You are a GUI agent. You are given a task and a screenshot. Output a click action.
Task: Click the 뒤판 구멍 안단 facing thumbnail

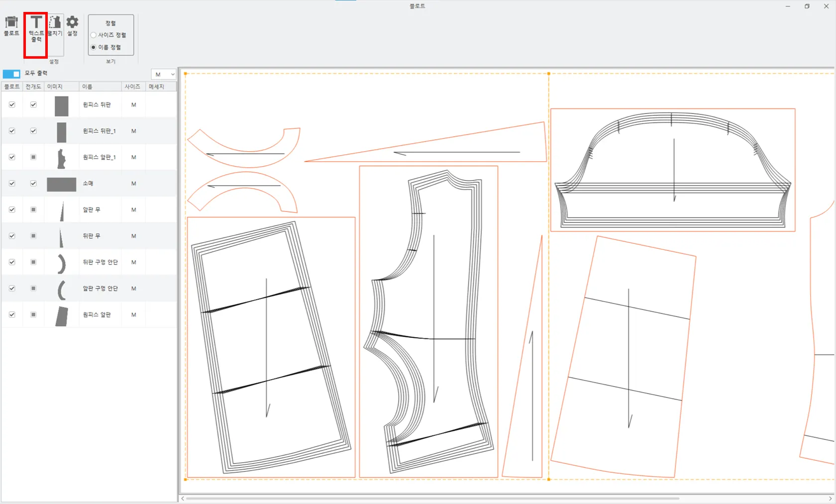pos(62,264)
